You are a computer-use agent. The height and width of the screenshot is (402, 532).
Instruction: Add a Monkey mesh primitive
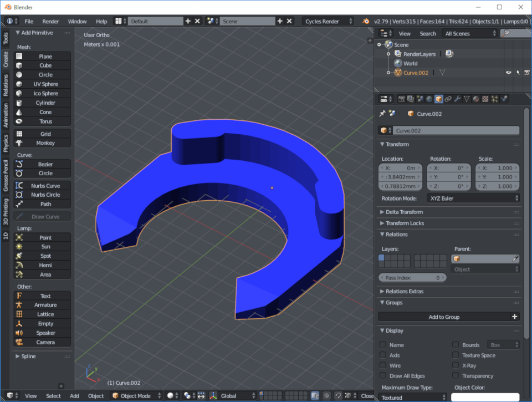[x=45, y=143]
